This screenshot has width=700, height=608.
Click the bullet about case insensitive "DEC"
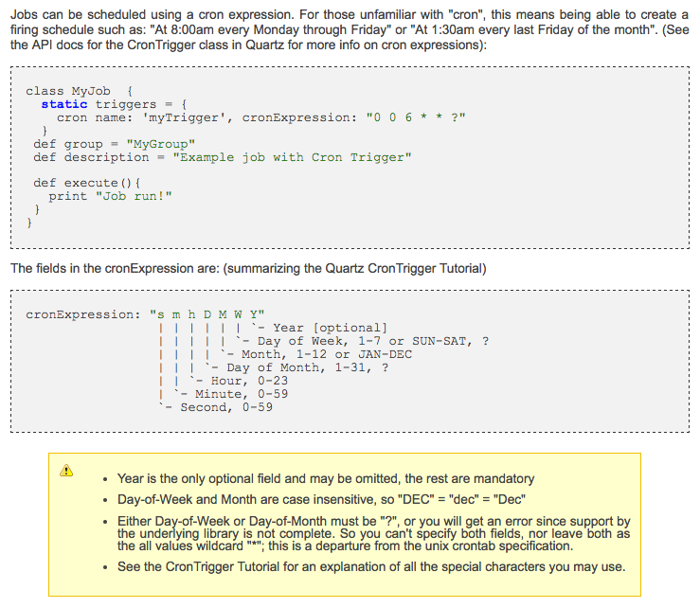[x=321, y=499]
